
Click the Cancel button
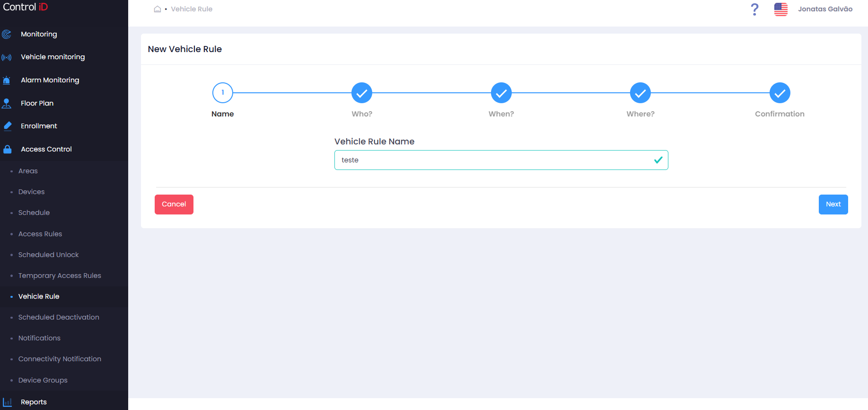coord(174,205)
